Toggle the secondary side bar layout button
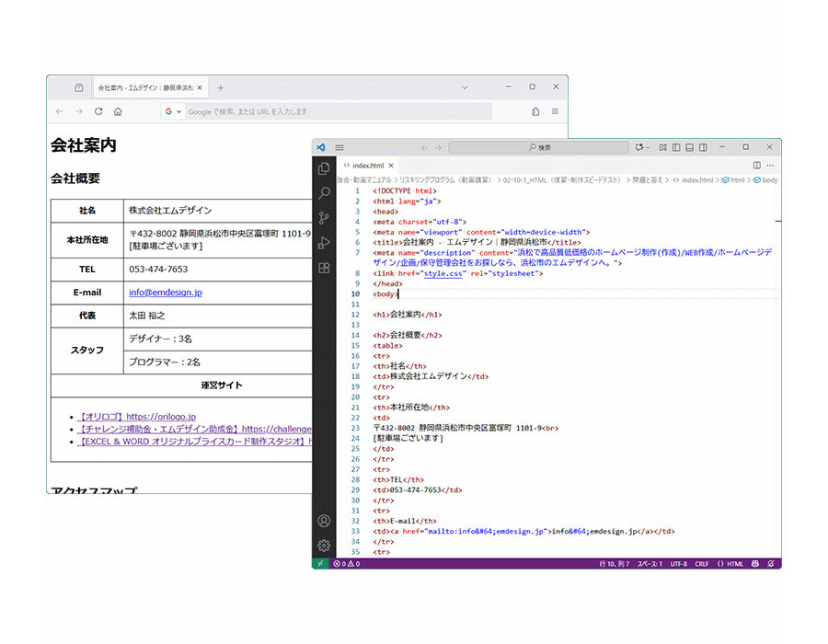Viewport: 828px width, 644px height. coord(703,147)
